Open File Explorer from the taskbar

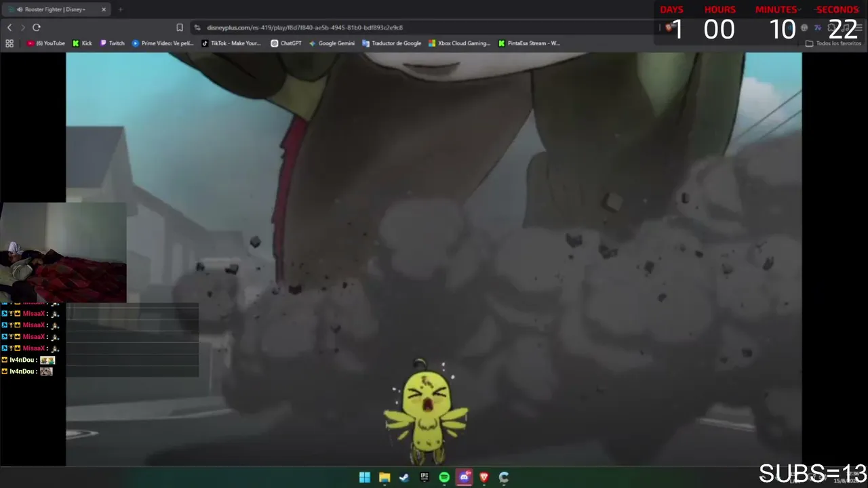point(384,477)
